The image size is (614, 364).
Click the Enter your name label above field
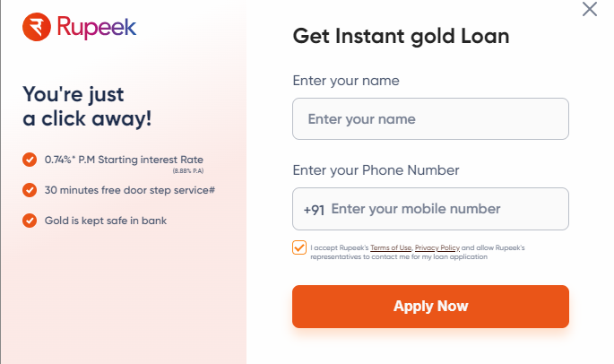(346, 81)
